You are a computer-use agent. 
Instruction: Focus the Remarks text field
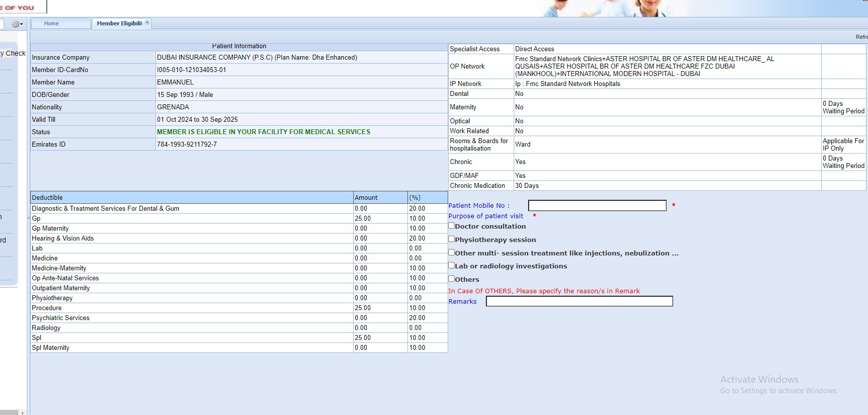tap(579, 301)
